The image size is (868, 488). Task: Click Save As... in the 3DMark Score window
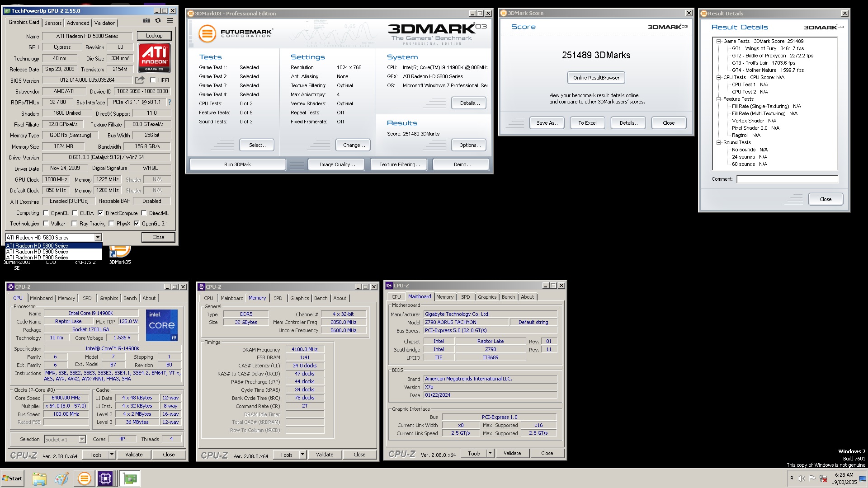[x=547, y=123]
